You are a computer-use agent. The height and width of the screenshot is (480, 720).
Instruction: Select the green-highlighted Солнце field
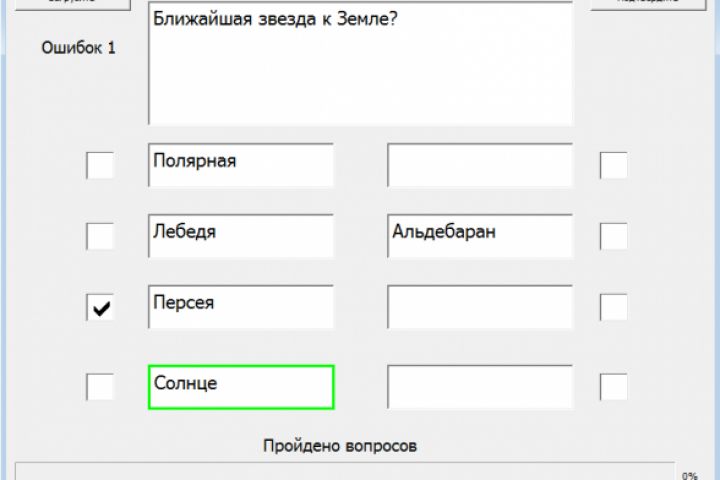pyautogui.click(x=240, y=387)
